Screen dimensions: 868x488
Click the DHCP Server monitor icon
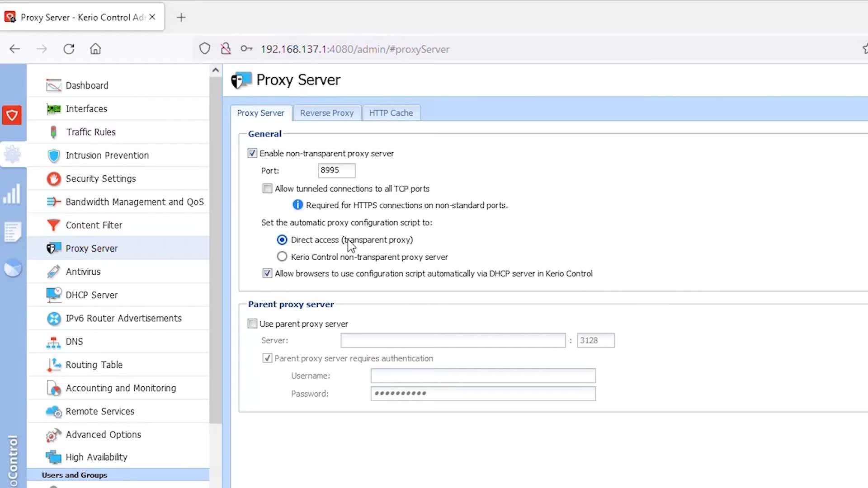tap(54, 295)
